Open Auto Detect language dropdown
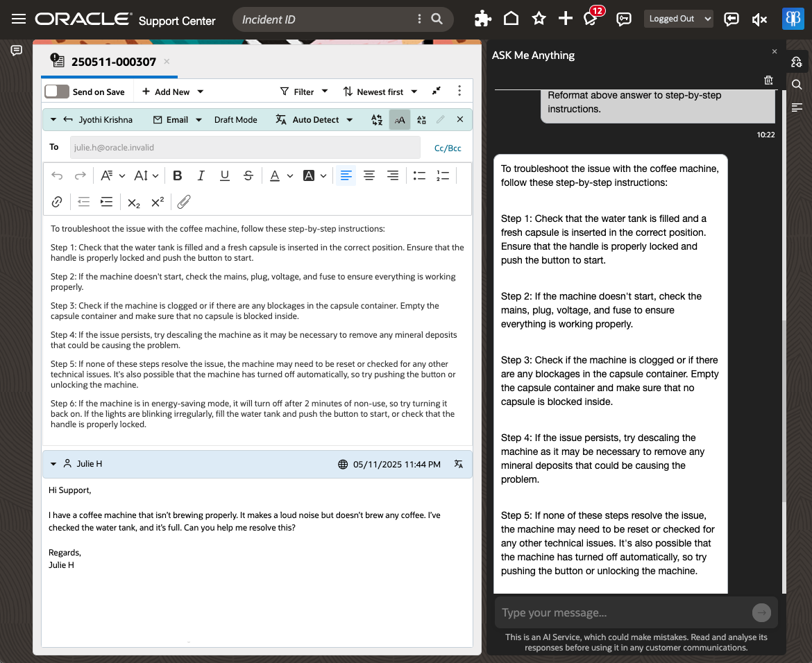The image size is (812, 663). click(314, 119)
